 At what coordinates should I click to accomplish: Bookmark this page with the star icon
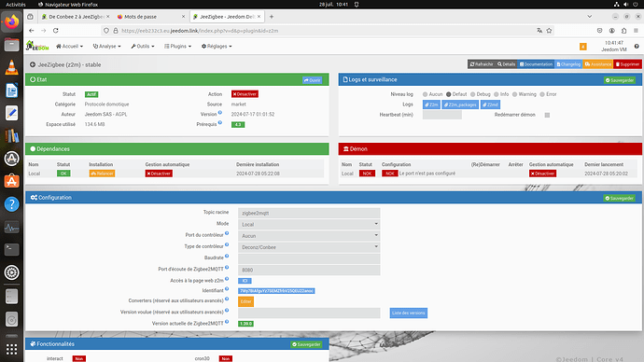coord(549,31)
